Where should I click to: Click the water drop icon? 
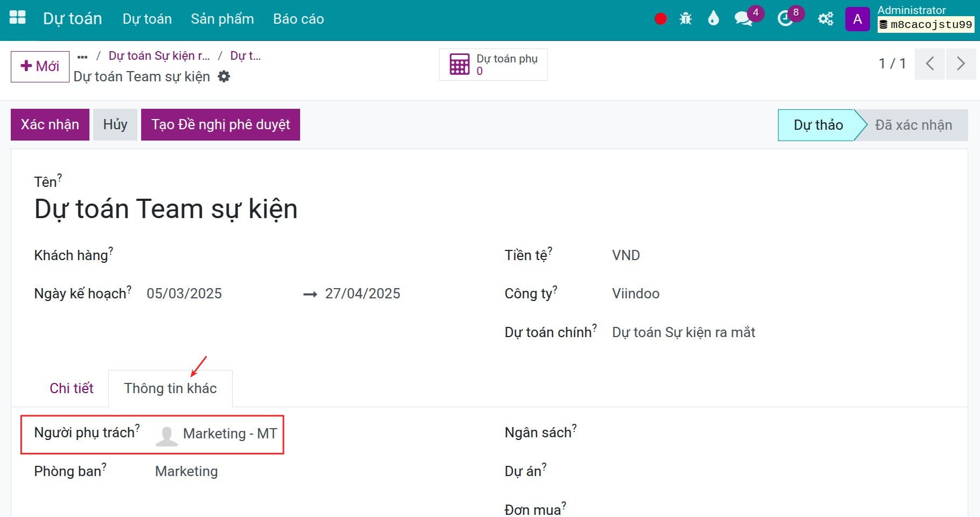coord(713,19)
